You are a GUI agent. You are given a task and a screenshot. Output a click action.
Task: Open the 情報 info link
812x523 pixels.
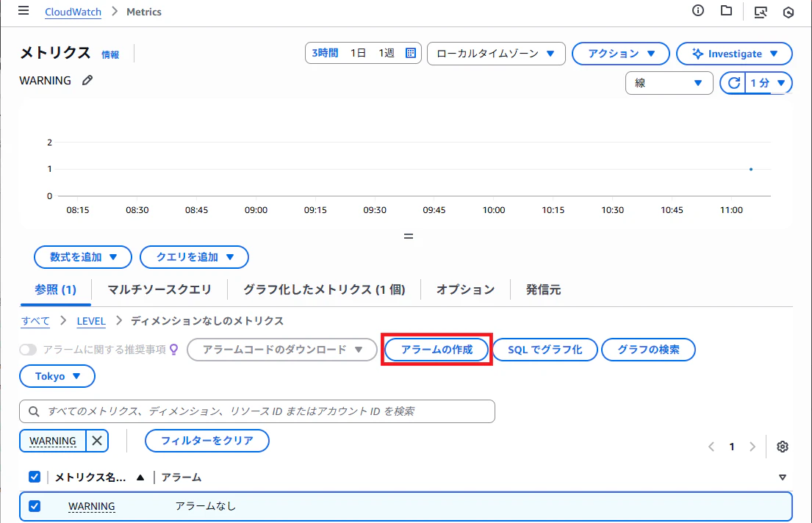[x=109, y=54]
